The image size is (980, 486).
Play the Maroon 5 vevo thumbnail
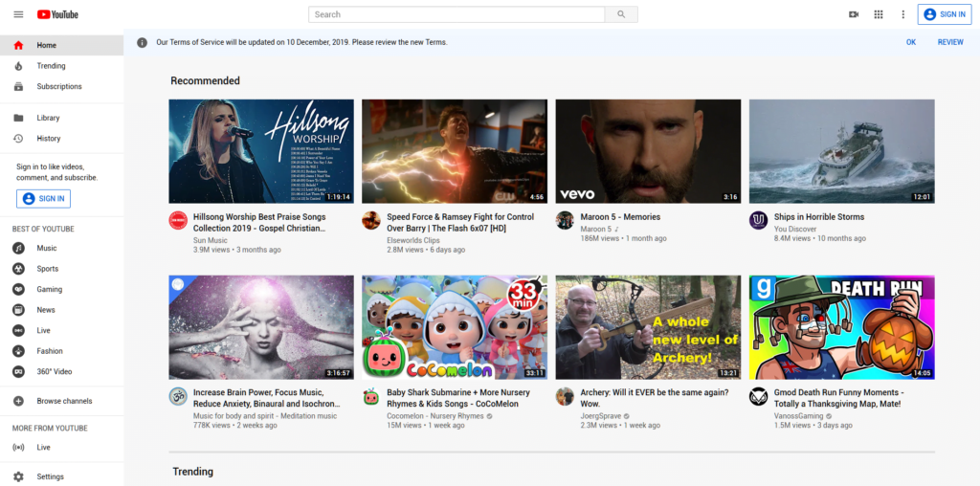coord(648,151)
